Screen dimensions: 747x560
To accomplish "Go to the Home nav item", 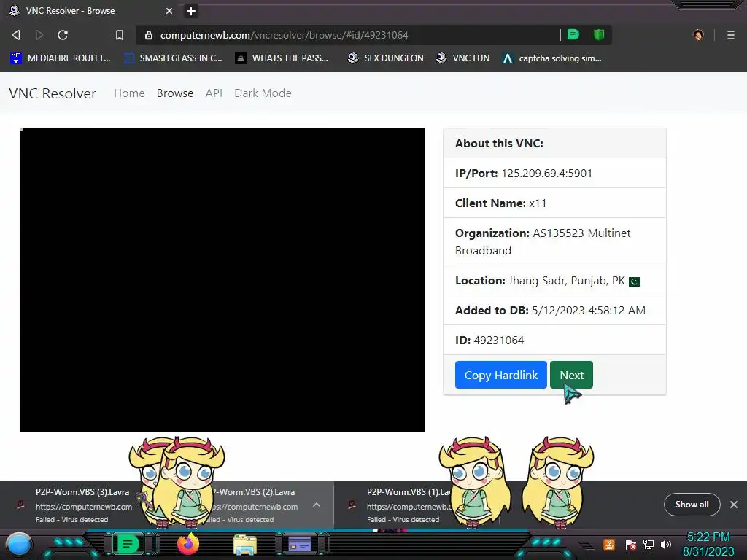I will (x=129, y=93).
